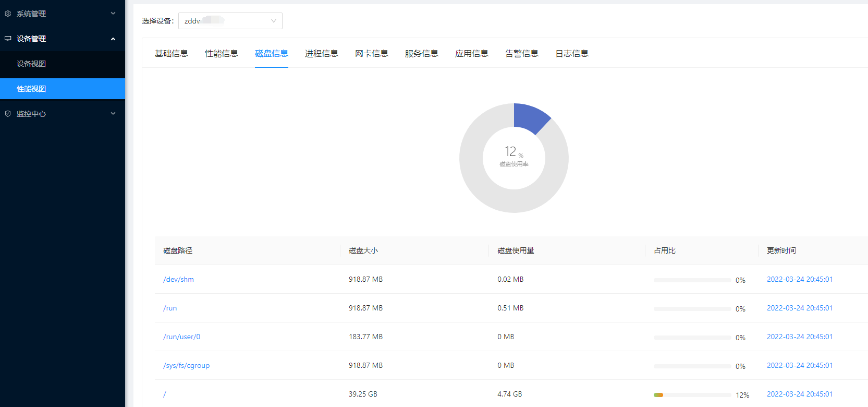Screen dimensions: 868x407
Task: Switch to the 性能信息 tab
Action: click(x=222, y=53)
